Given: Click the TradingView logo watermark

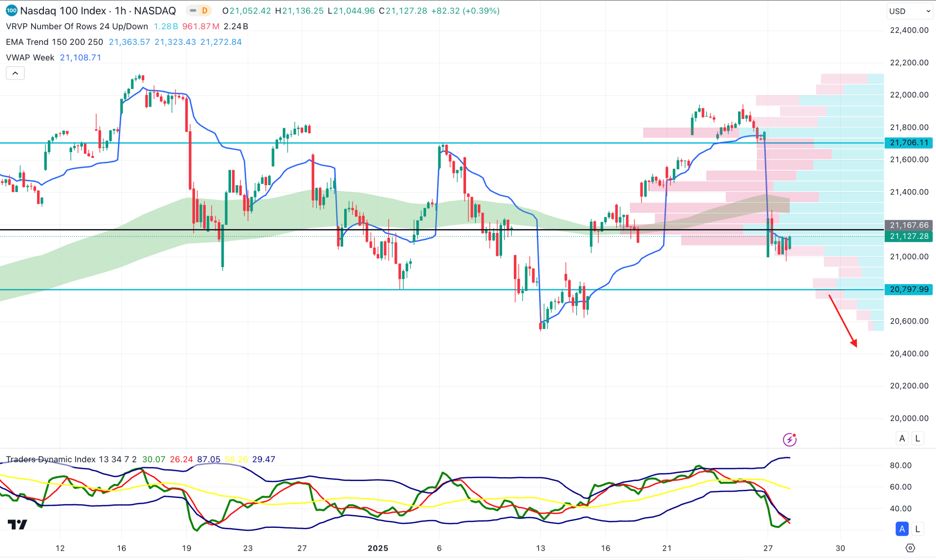Looking at the screenshot, I should point(18,524).
